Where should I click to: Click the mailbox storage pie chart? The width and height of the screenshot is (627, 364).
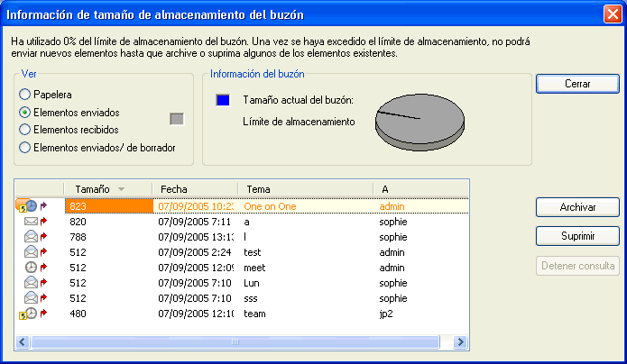click(x=420, y=123)
